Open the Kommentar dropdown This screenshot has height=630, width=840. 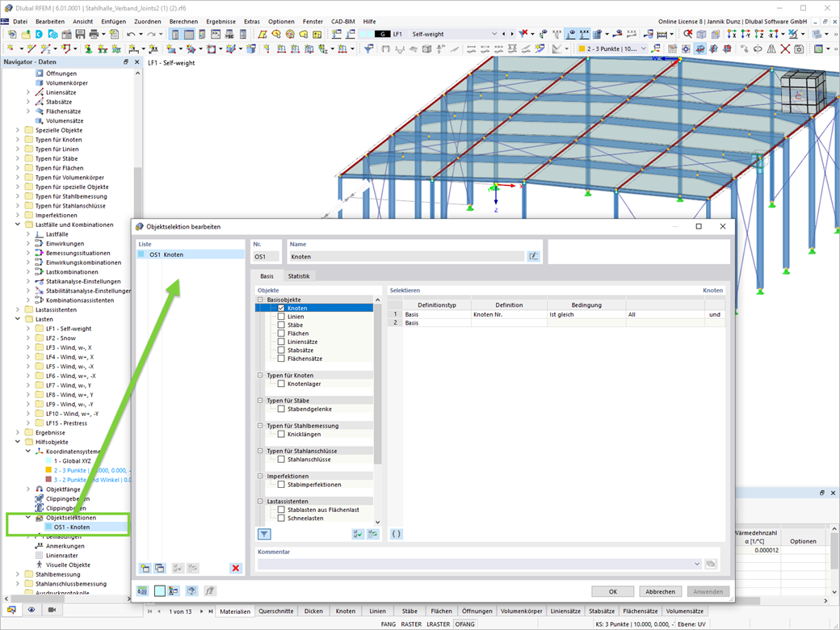coord(696,564)
